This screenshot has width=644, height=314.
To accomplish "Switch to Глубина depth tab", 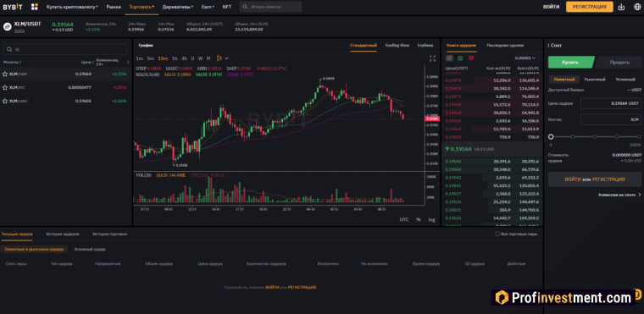I will click(425, 45).
